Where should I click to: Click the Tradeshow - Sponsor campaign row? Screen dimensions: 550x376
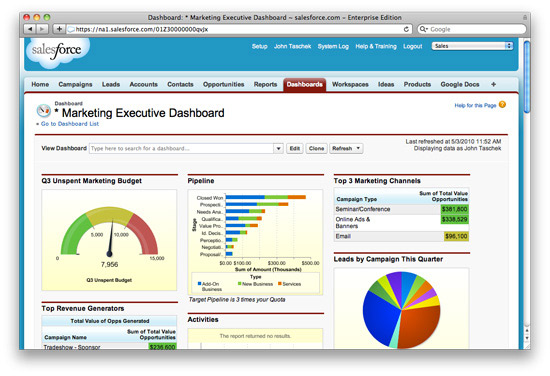(x=109, y=347)
